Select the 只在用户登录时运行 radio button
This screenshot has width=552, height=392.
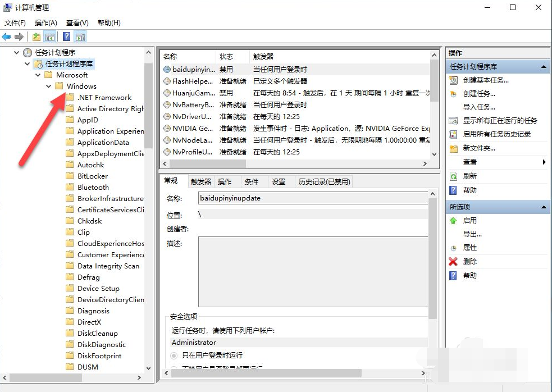point(174,355)
